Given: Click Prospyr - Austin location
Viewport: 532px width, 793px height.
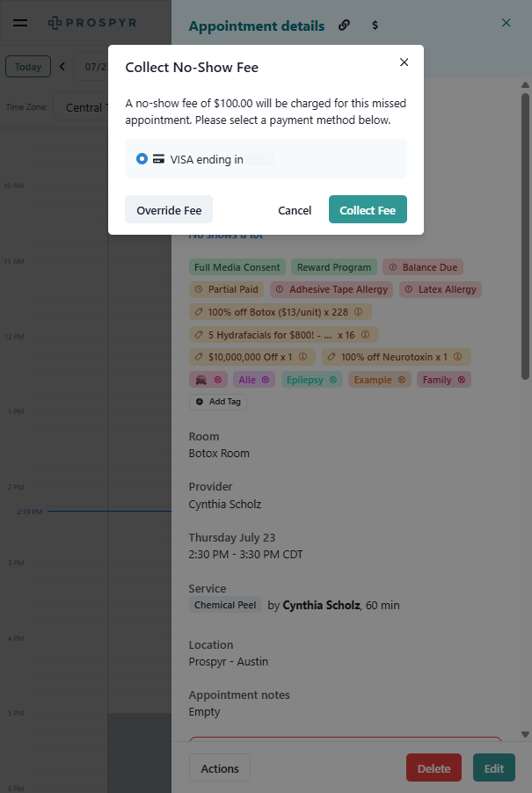Looking at the screenshot, I should pyautogui.click(x=228, y=661).
